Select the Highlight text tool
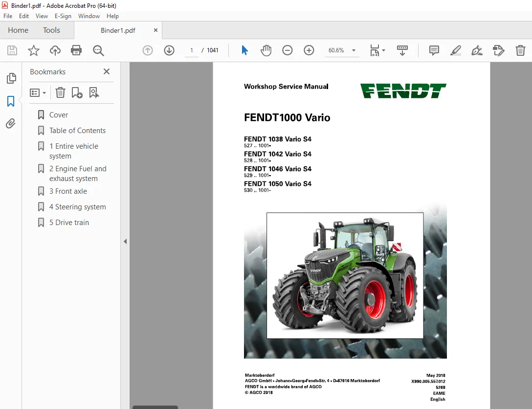This screenshot has width=532, height=409. click(x=455, y=50)
